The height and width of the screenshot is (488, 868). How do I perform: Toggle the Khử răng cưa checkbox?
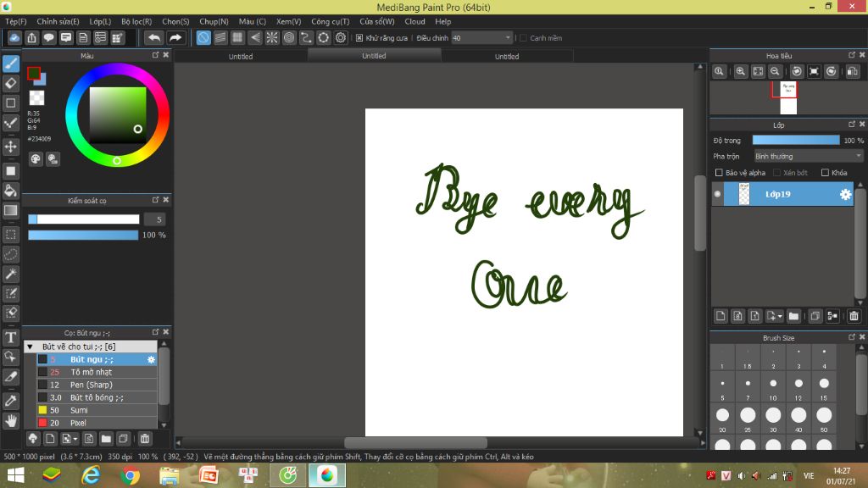tap(359, 38)
